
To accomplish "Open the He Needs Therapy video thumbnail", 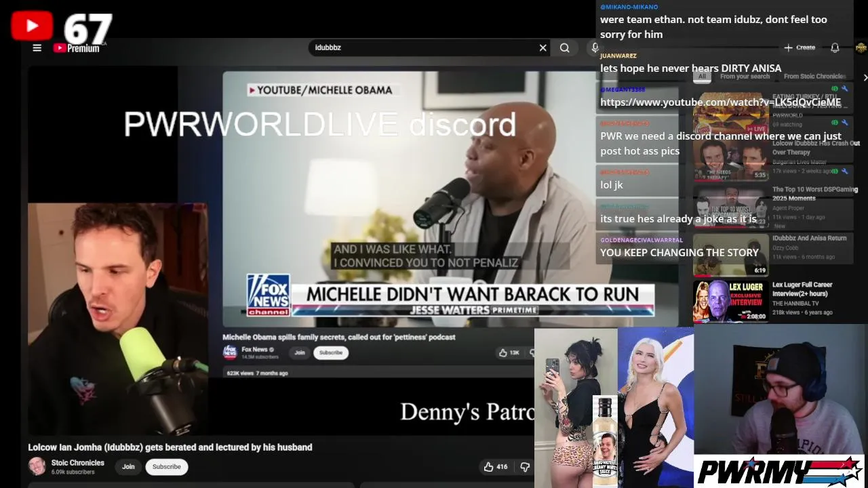I will 730,160.
